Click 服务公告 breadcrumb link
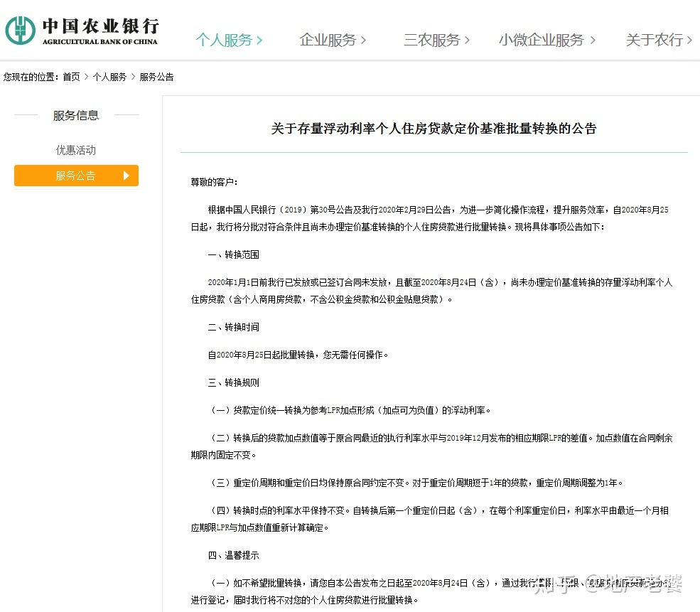 click(x=156, y=77)
